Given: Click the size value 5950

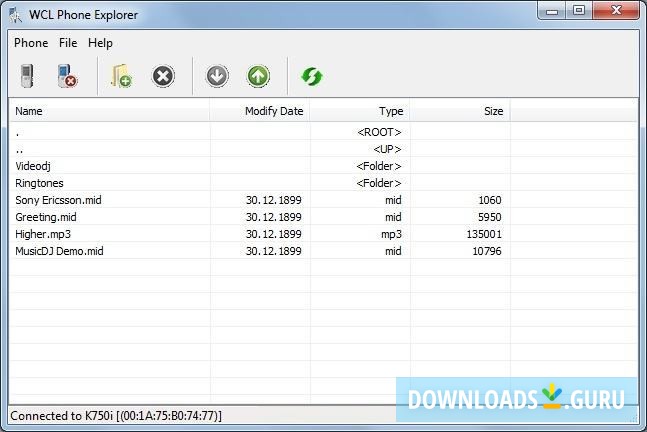Looking at the screenshot, I should (x=490, y=217).
